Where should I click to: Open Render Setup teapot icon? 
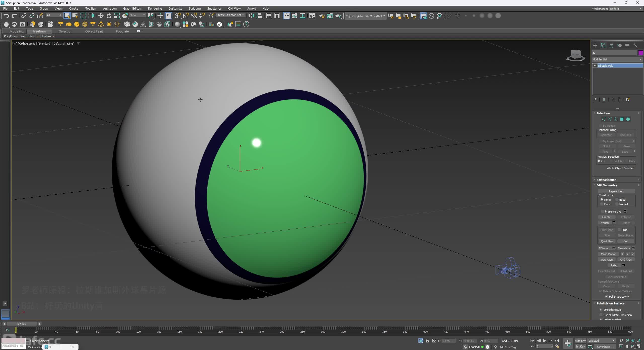coord(322,16)
